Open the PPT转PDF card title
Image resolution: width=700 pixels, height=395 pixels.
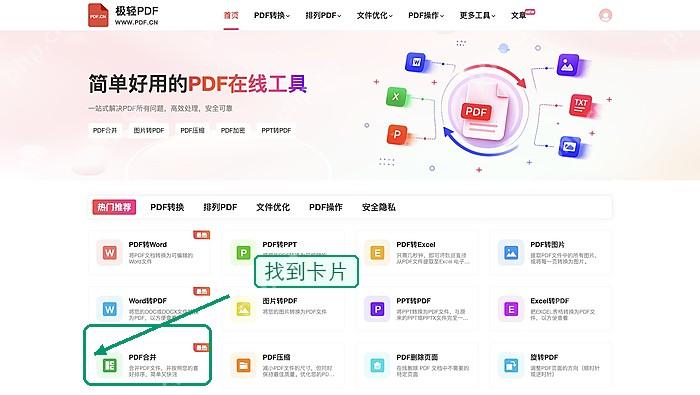tap(413, 301)
